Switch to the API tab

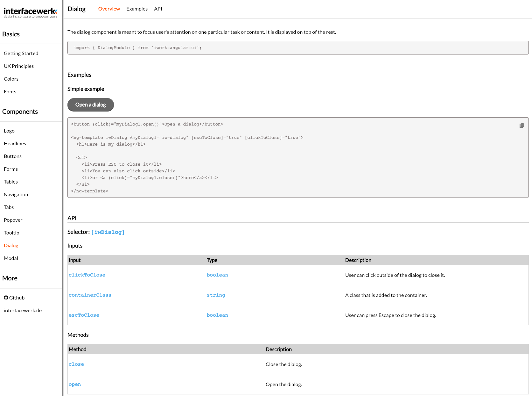click(158, 9)
